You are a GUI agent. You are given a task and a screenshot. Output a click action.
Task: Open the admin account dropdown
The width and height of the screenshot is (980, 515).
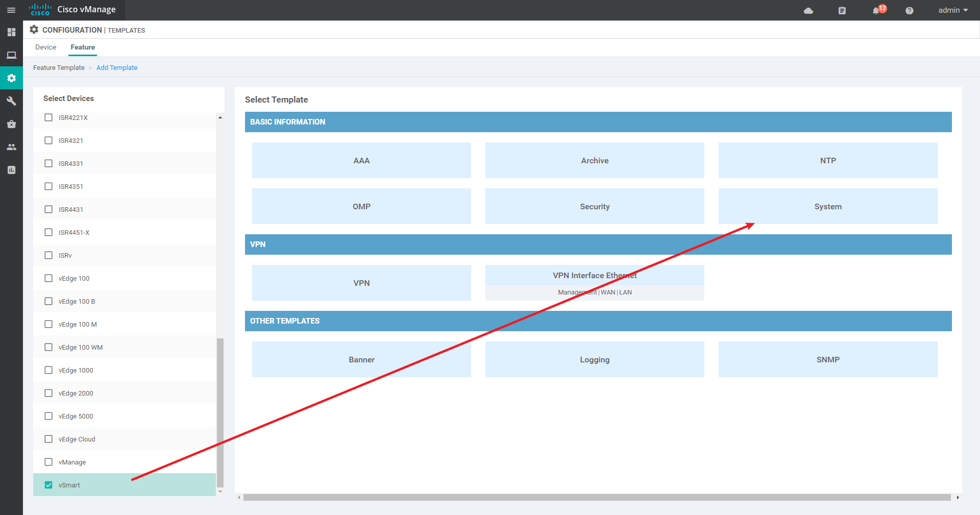(x=952, y=10)
